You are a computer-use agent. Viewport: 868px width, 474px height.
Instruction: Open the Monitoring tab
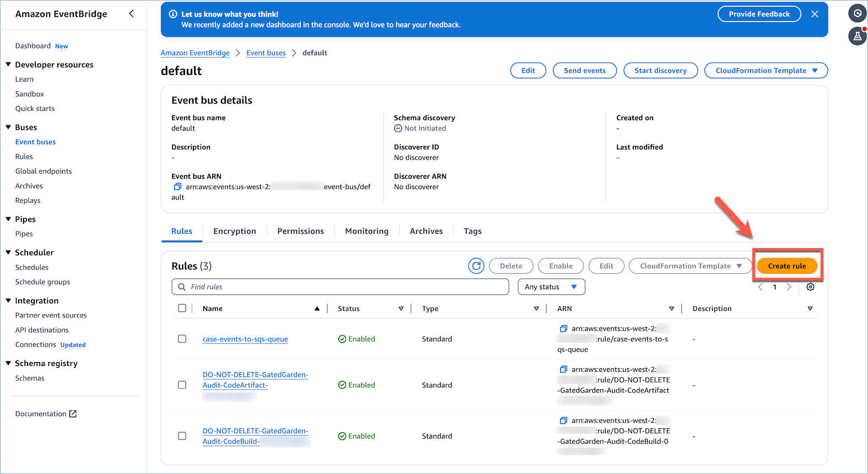[x=367, y=231]
